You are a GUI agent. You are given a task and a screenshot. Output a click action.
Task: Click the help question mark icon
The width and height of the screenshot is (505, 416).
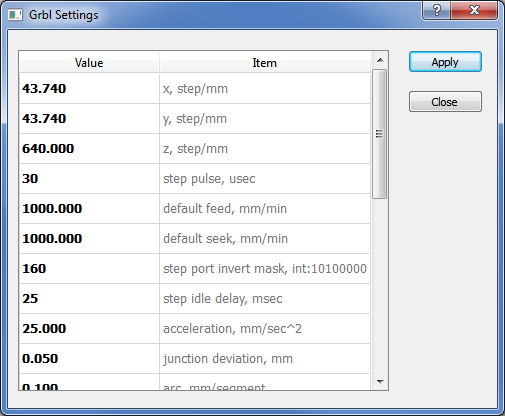point(437,10)
